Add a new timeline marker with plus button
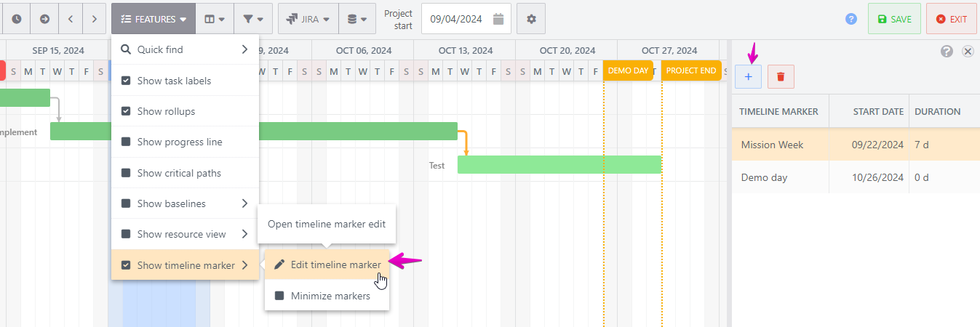This screenshot has height=327, width=980. (x=748, y=76)
